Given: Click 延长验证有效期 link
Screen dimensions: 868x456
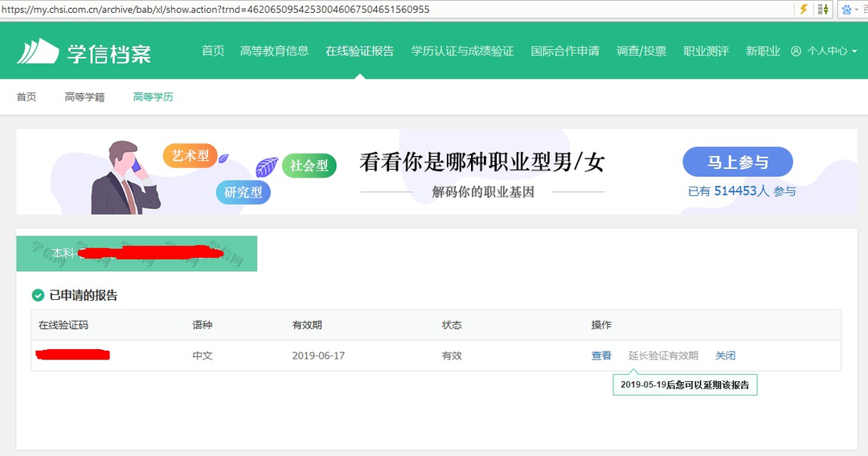Looking at the screenshot, I should click(663, 355).
